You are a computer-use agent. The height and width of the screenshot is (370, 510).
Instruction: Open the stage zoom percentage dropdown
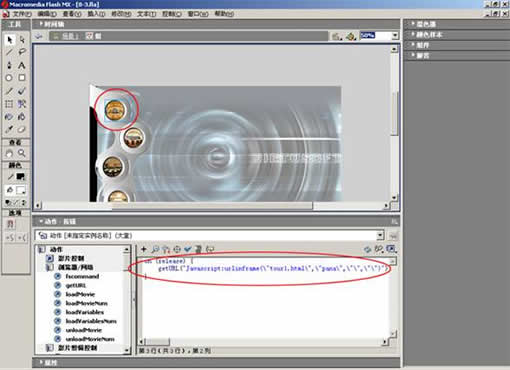click(395, 35)
